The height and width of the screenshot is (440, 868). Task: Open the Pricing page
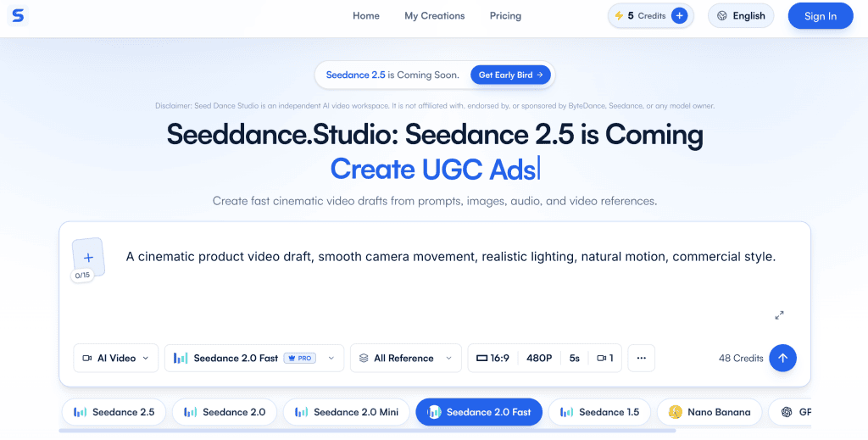click(x=505, y=16)
